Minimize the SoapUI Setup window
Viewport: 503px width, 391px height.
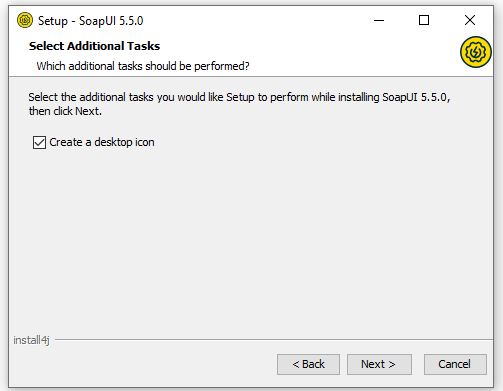[379, 20]
